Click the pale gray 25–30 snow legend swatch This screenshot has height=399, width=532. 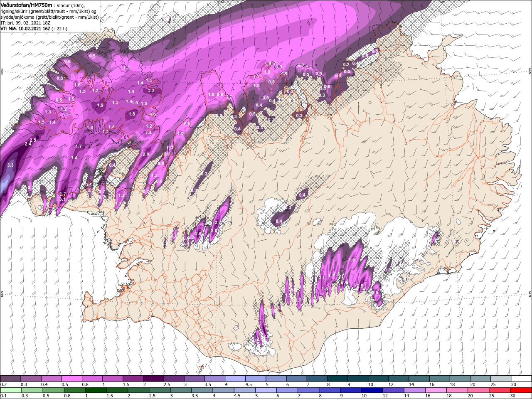click(x=500, y=379)
